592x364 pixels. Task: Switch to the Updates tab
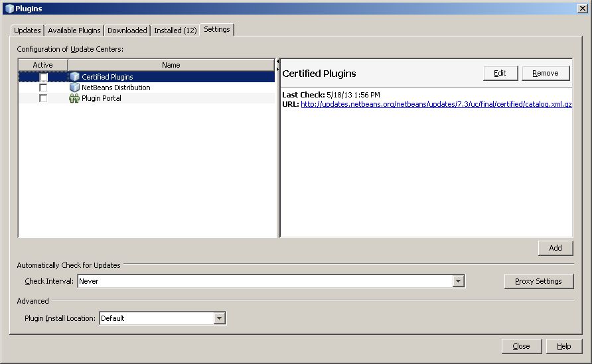[x=27, y=30]
